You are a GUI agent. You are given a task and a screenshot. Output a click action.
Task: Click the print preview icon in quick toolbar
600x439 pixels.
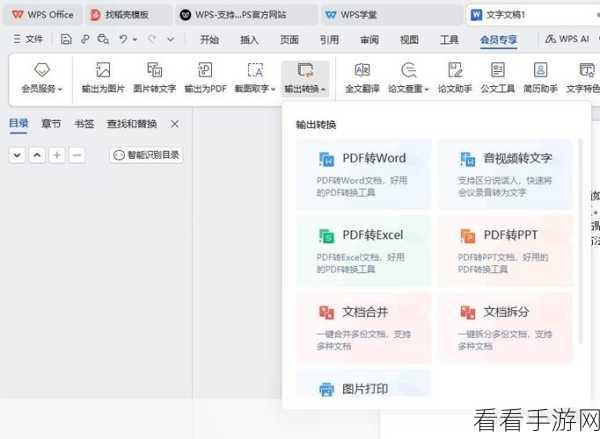(x=103, y=39)
